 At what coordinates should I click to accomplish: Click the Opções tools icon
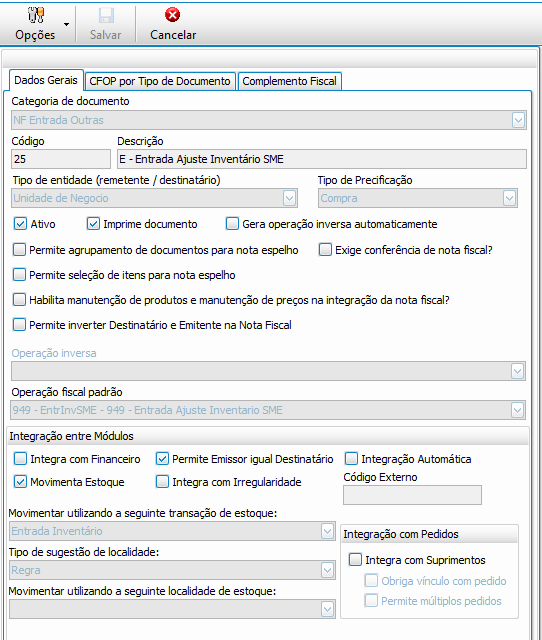click(35, 15)
